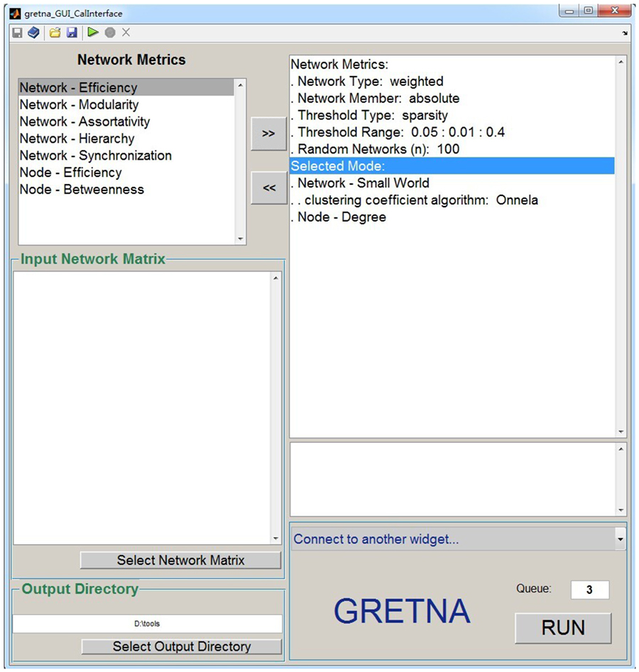Click the RUN button
This screenshot has height=672, width=639.
(563, 628)
